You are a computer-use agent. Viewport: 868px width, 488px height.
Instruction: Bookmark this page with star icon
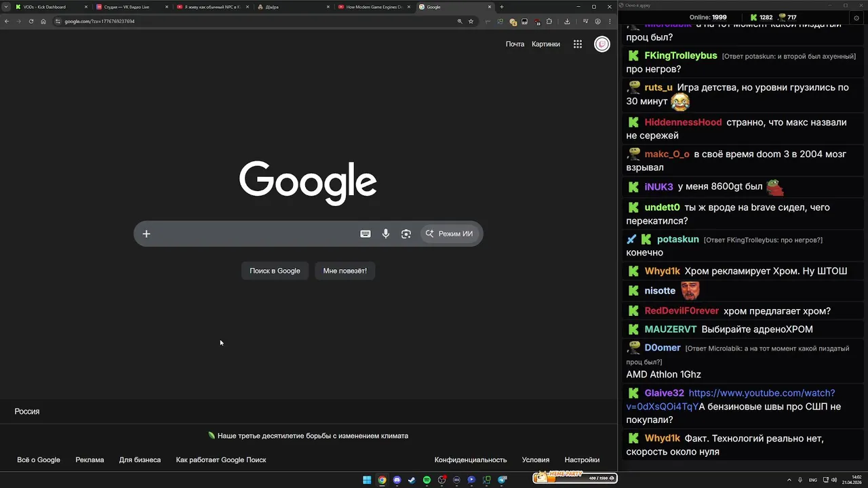tap(471, 21)
